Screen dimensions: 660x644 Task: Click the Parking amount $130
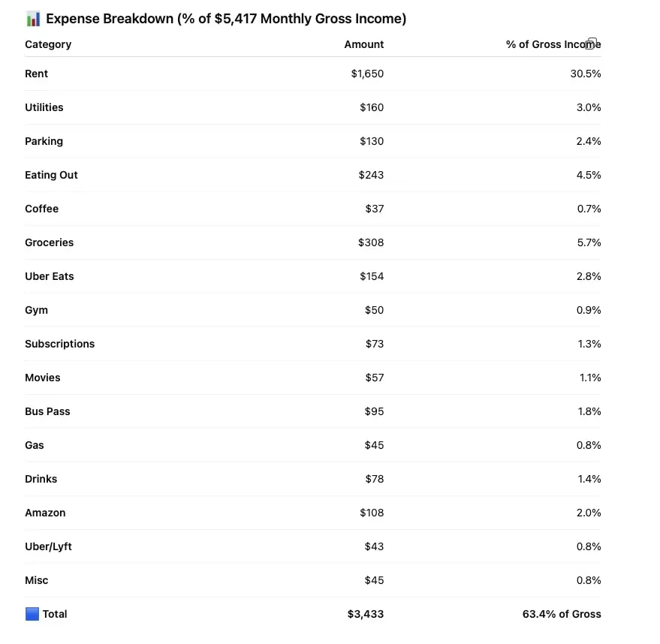tap(371, 141)
